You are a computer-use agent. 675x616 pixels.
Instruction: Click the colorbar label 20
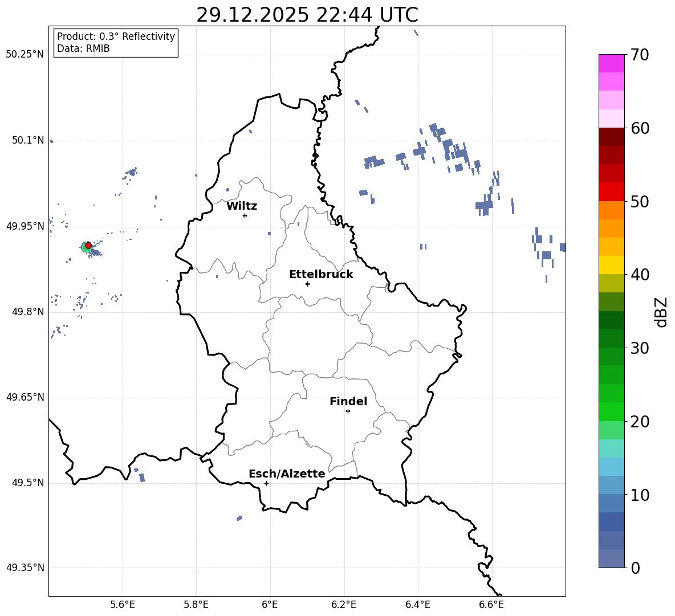tap(640, 422)
